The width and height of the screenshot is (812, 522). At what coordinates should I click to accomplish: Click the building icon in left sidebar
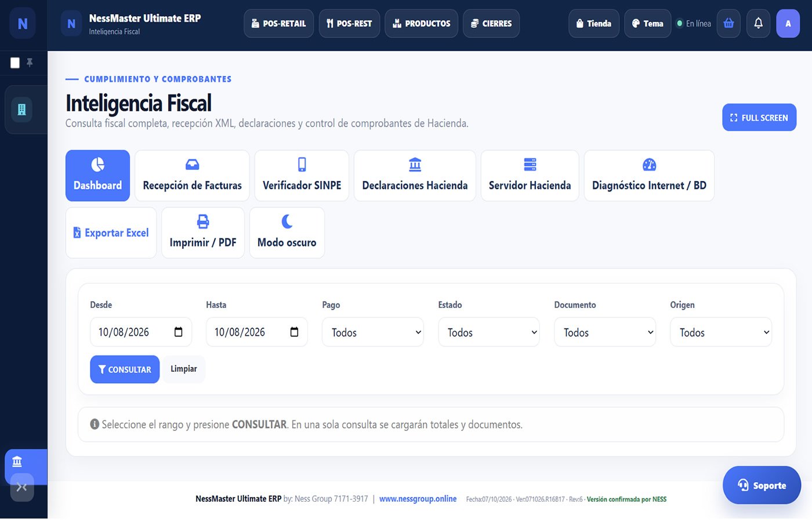(21, 110)
